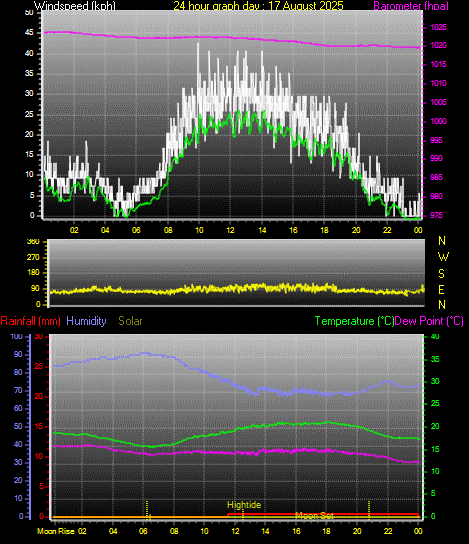
Task: Click the 90 value on humidity axis
Action: pyautogui.click(x=18, y=355)
